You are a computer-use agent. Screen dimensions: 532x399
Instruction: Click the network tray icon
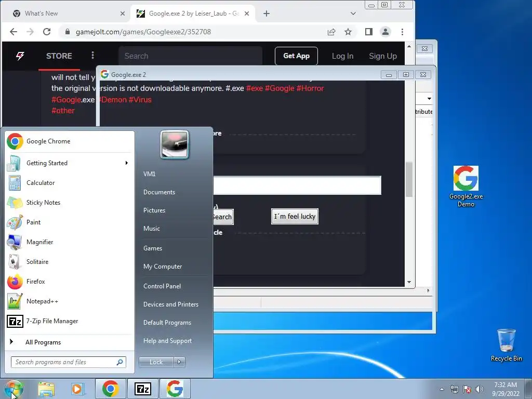(454, 389)
